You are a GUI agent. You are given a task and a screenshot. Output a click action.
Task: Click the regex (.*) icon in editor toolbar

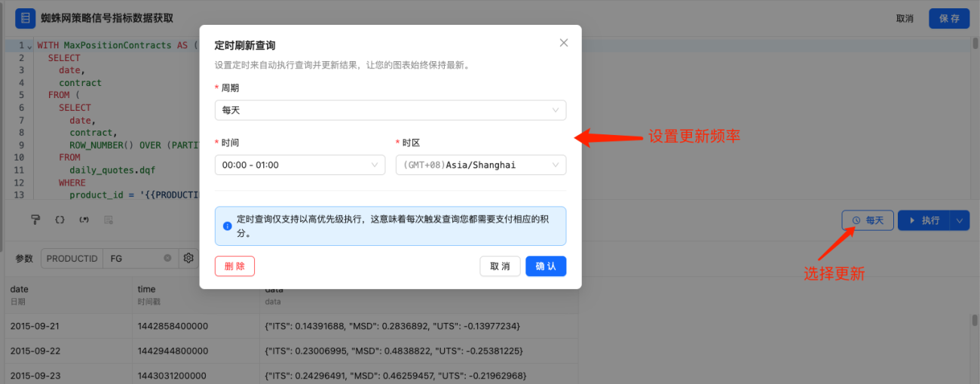pyautogui.click(x=84, y=220)
